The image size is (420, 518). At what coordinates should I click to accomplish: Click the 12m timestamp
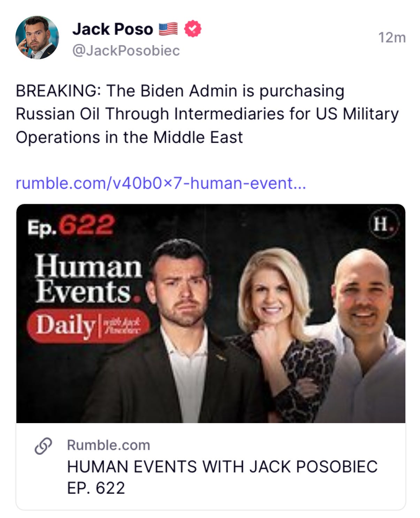(x=392, y=38)
